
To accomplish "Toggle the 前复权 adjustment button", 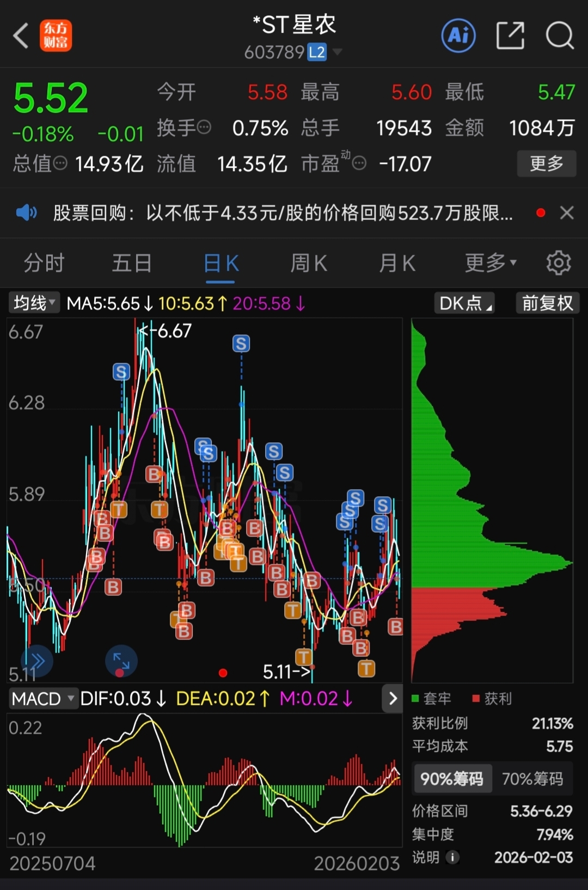I will (547, 303).
